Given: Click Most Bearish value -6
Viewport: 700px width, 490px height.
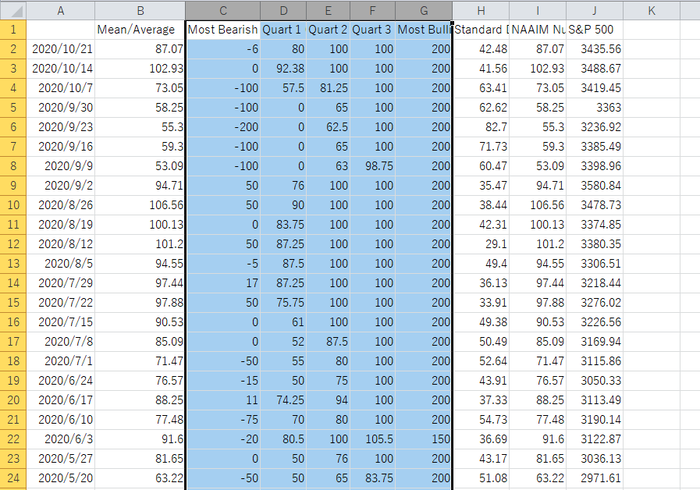Looking at the screenshot, I should [223, 49].
